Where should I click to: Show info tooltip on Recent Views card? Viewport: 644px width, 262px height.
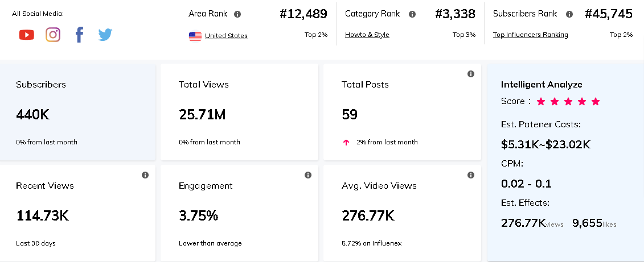tap(145, 175)
